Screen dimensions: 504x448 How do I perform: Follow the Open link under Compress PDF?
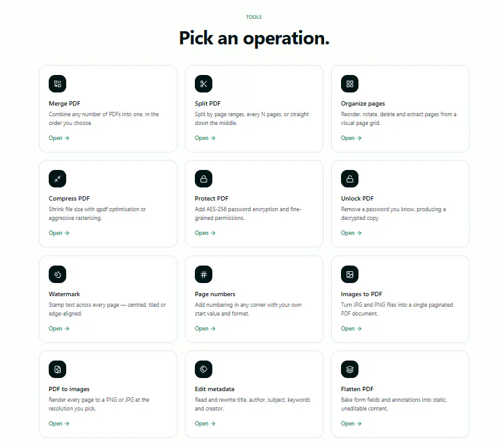click(x=59, y=233)
